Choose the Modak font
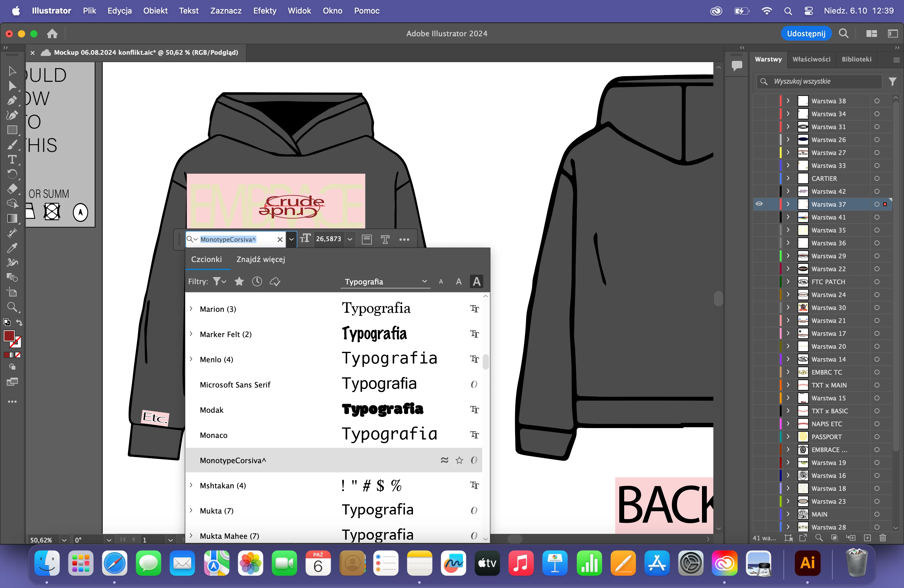 coord(212,410)
